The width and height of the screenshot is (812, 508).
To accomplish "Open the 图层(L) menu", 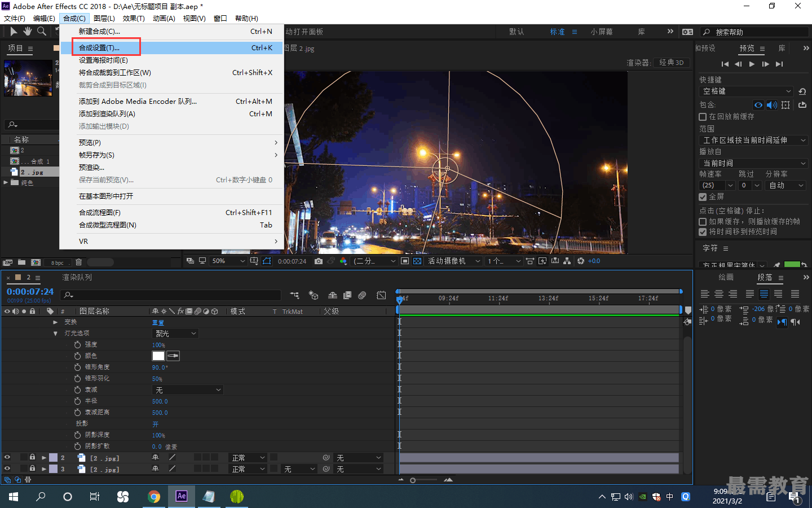I will click(104, 18).
